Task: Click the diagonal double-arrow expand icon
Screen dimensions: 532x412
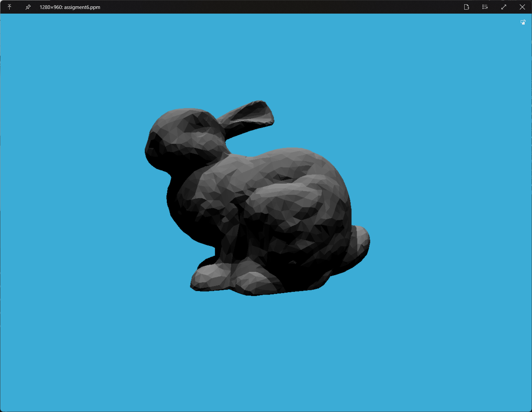Action: [504, 7]
